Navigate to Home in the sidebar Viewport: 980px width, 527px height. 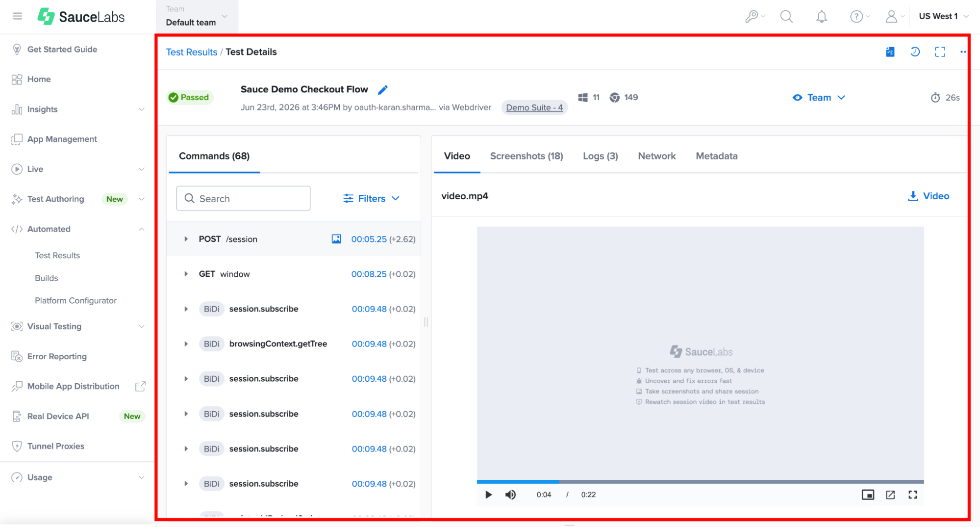[x=39, y=79]
